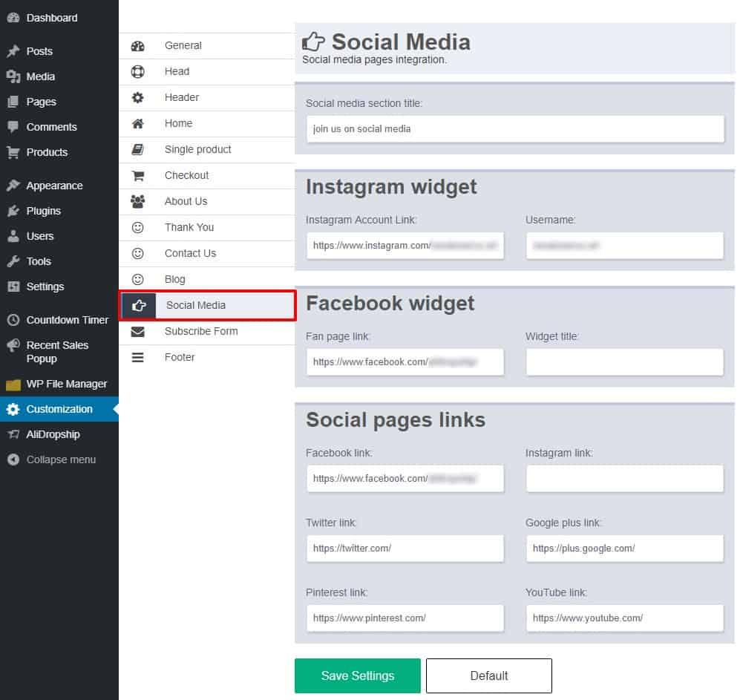
Task: Open Products in WordPress menu
Action: pyautogui.click(x=59, y=152)
